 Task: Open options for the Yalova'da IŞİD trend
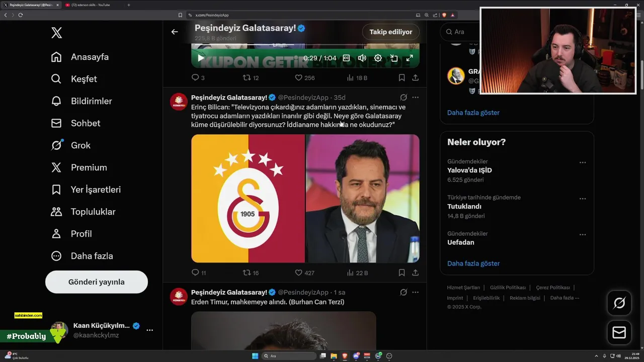[x=583, y=162]
